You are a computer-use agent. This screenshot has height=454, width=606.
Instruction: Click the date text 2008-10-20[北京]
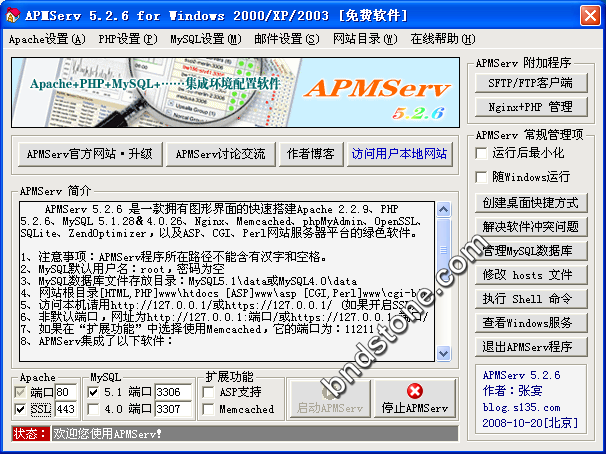click(x=530, y=423)
